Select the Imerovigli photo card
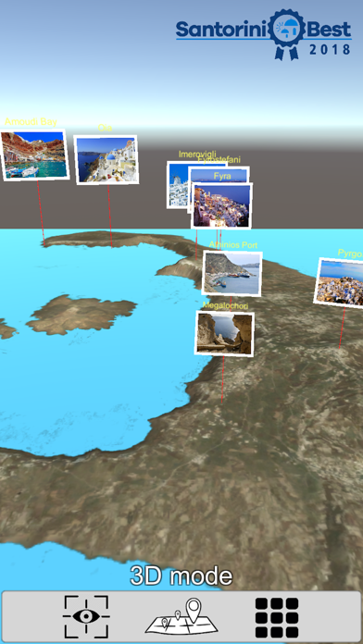363x644 pixels. 177,185
